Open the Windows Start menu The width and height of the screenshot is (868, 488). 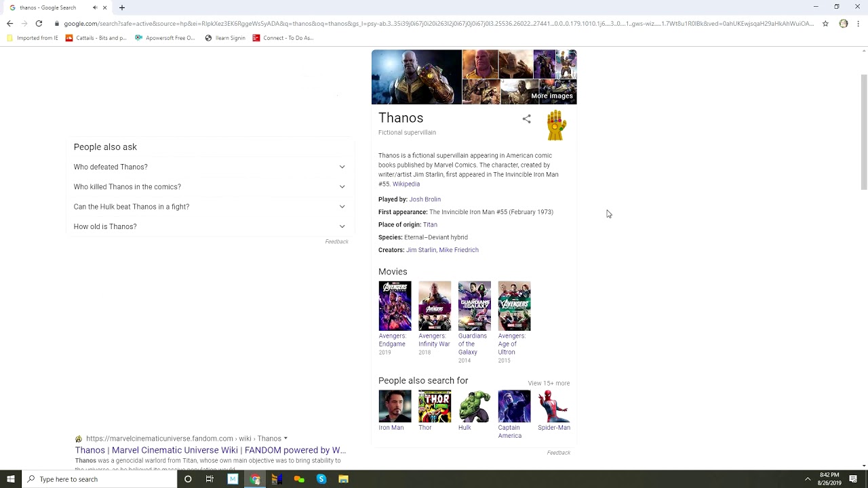(x=11, y=479)
